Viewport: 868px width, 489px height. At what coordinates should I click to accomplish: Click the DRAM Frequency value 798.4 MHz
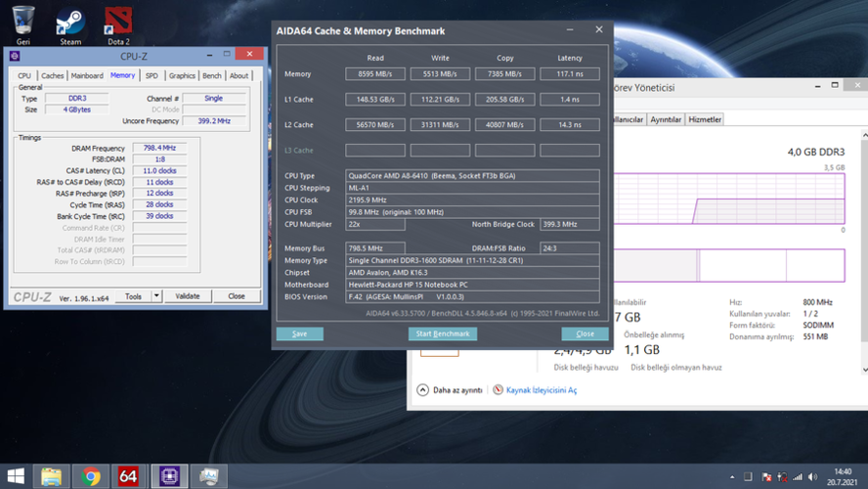coord(159,148)
